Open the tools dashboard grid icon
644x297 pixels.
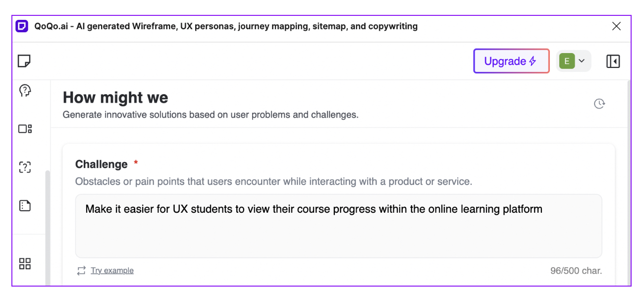(x=25, y=264)
